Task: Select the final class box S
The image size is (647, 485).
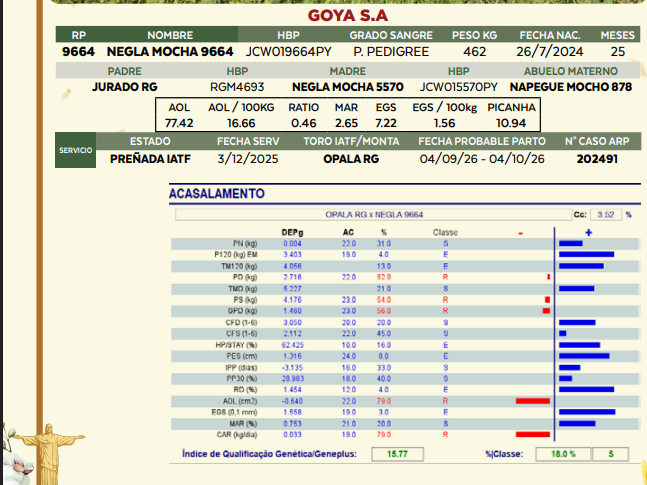Action: pos(611,454)
